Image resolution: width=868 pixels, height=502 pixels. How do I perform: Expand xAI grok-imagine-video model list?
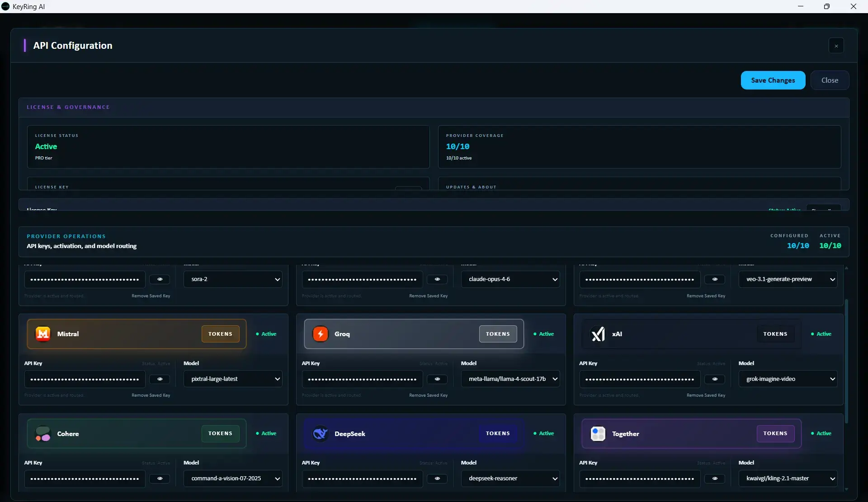coord(788,379)
